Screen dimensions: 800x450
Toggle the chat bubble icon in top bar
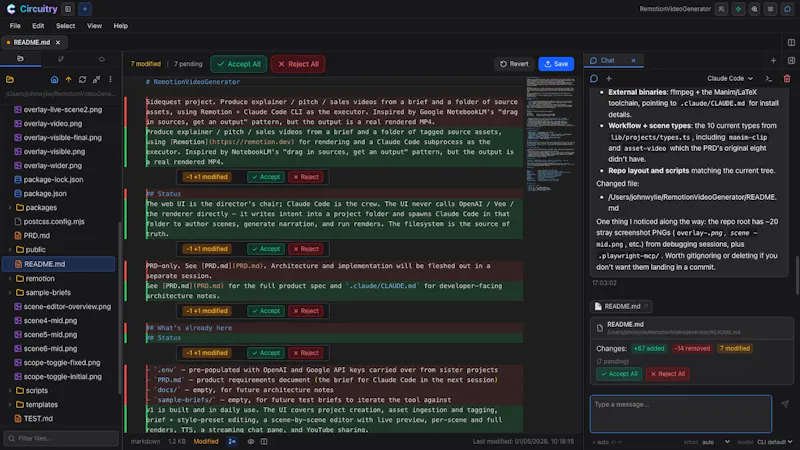[787, 9]
